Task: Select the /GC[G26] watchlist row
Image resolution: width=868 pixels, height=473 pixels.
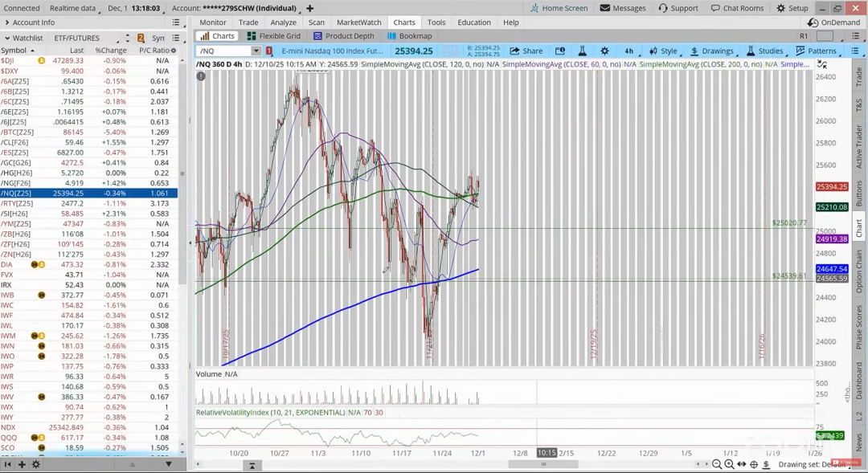Action: coord(88,163)
